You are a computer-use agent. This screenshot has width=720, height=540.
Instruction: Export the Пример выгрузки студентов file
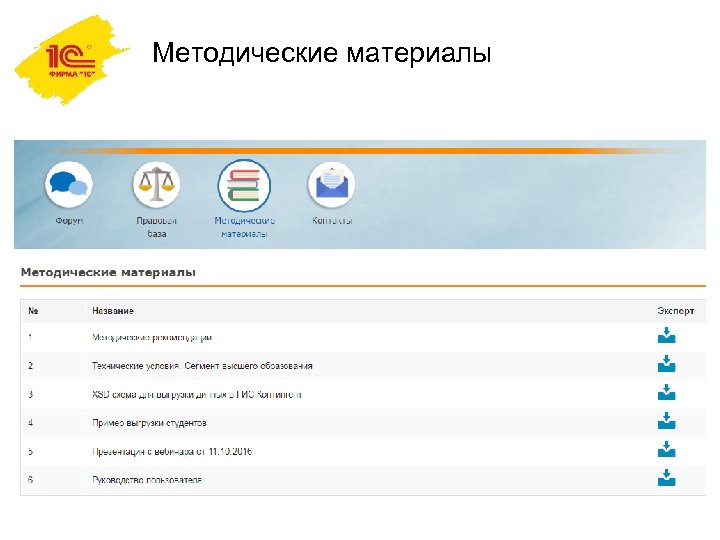coord(666,421)
